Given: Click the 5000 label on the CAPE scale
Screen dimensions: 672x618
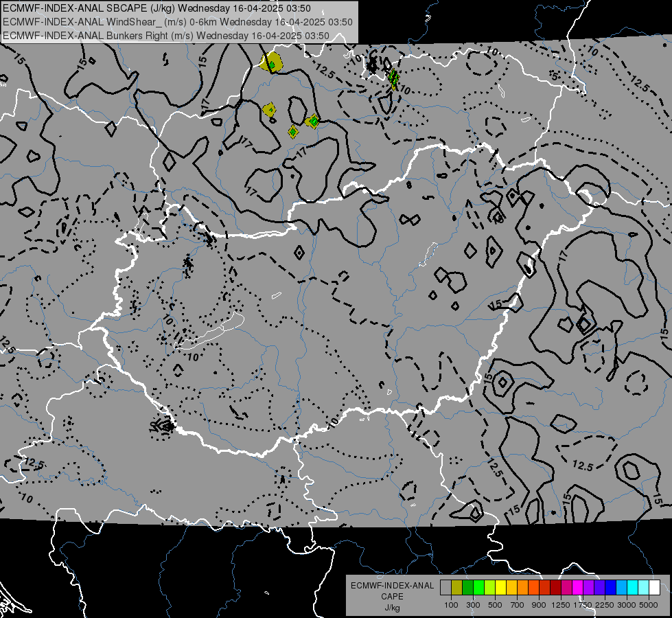Looking at the screenshot, I should click(649, 605).
